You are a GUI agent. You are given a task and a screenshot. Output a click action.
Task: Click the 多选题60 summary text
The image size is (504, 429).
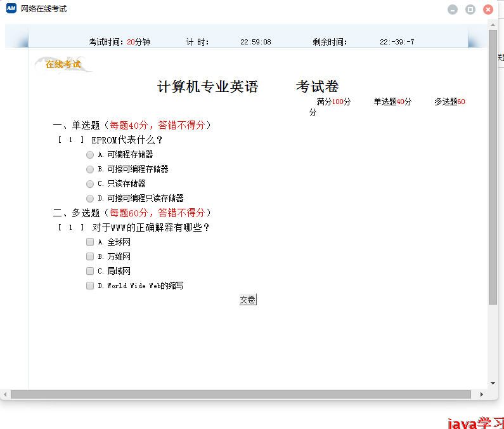(x=449, y=102)
